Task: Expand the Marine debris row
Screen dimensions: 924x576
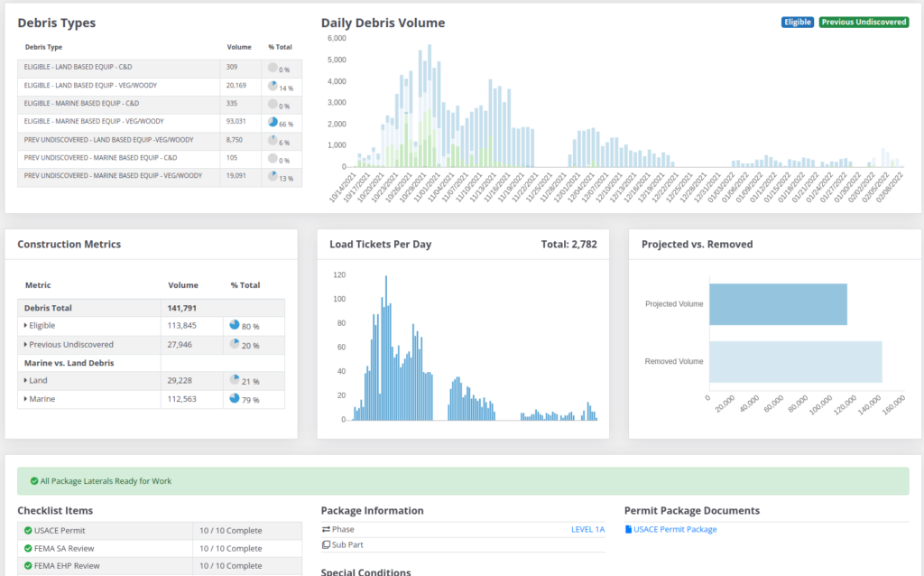Action: [x=25, y=398]
